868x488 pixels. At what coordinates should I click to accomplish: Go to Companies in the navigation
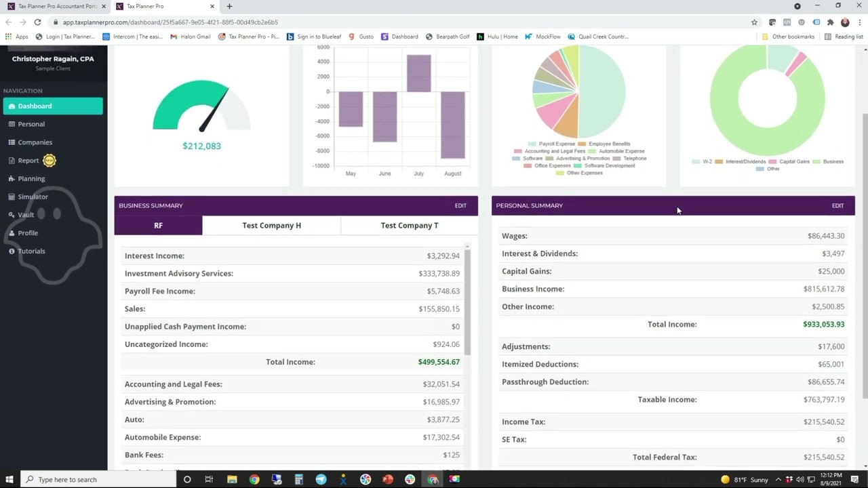tap(35, 142)
